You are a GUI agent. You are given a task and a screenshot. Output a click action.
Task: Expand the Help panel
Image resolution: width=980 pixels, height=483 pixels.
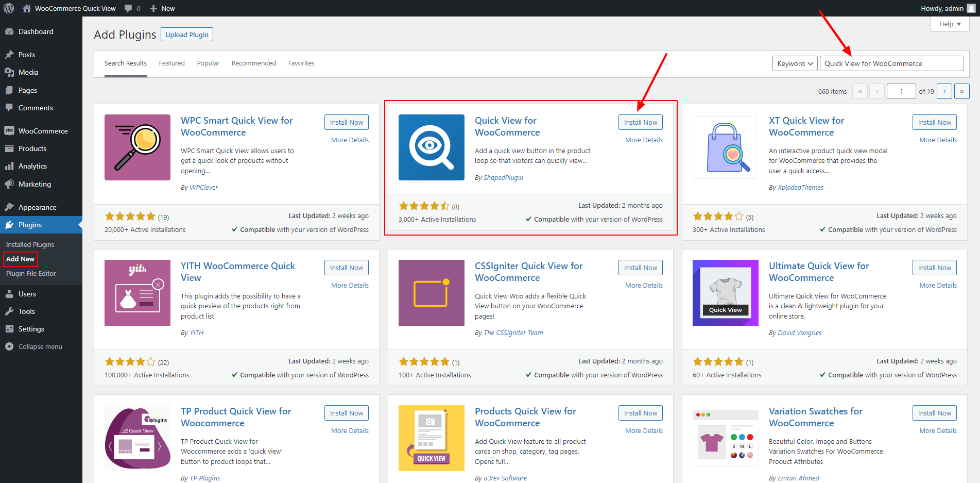pyautogui.click(x=950, y=24)
